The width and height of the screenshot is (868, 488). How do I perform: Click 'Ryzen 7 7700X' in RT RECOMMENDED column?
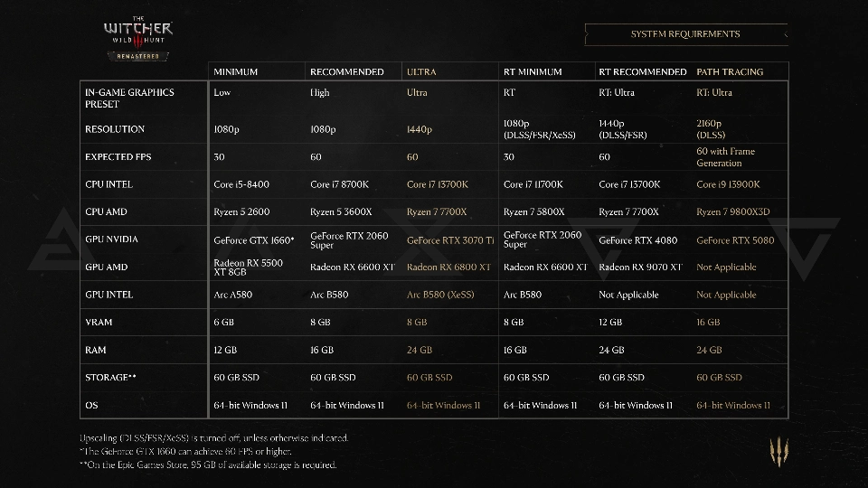coord(629,211)
